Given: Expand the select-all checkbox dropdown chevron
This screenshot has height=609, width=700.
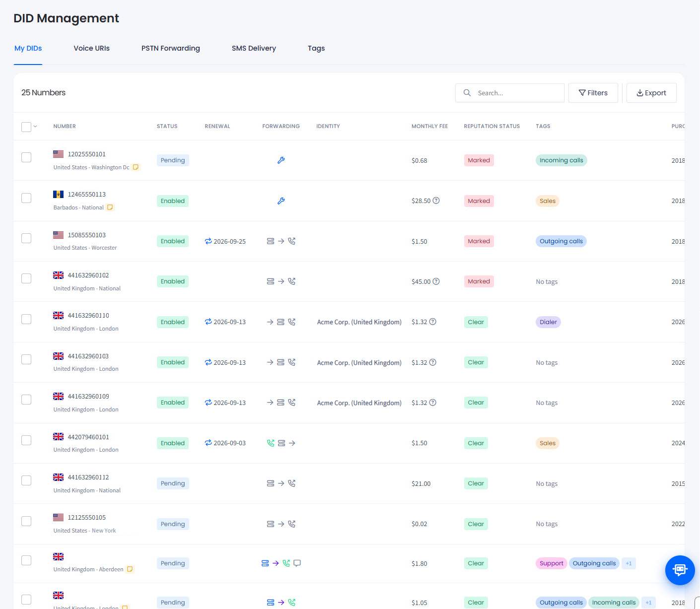Looking at the screenshot, I should click(x=35, y=127).
